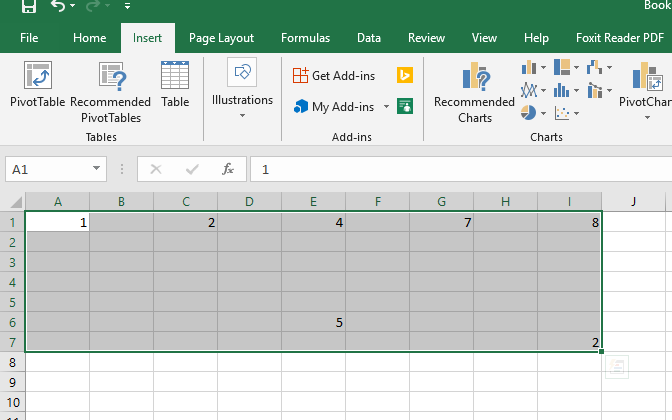Select row 6 header

click(x=12, y=322)
